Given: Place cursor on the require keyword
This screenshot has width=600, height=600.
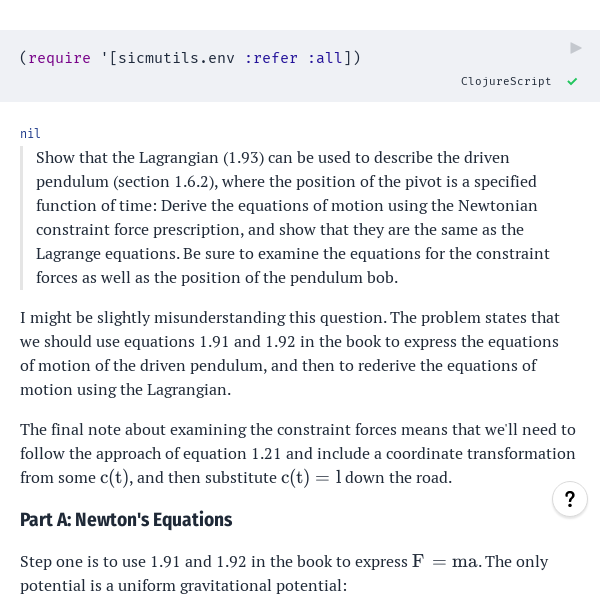Looking at the screenshot, I should click(x=59, y=58).
